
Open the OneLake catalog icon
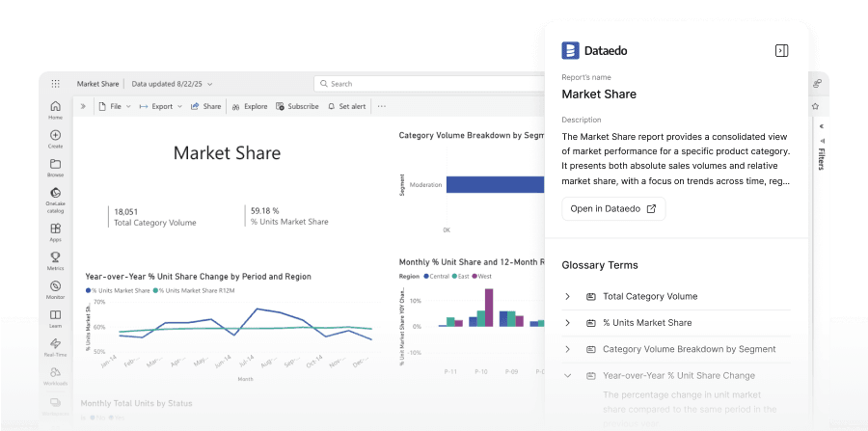pyautogui.click(x=55, y=194)
